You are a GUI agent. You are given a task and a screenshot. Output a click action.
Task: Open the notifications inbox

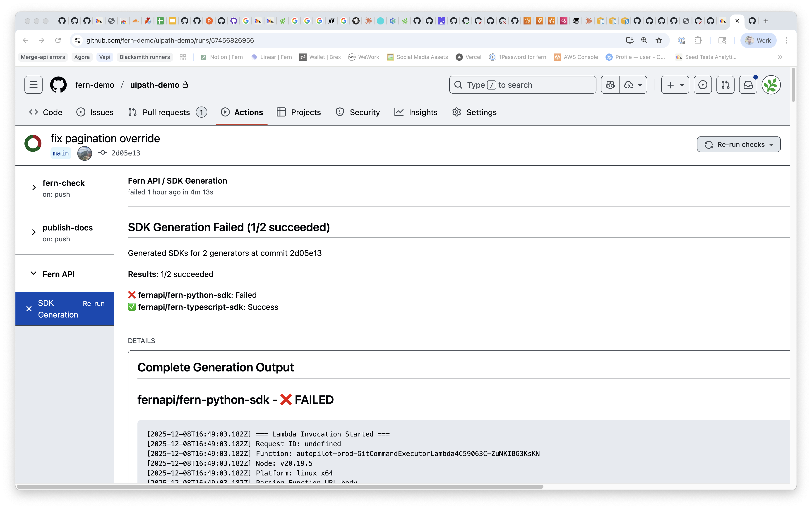[x=748, y=85]
